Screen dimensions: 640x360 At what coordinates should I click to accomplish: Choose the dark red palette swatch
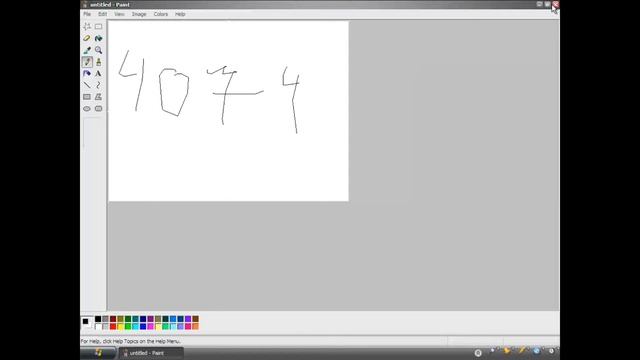(x=113, y=319)
